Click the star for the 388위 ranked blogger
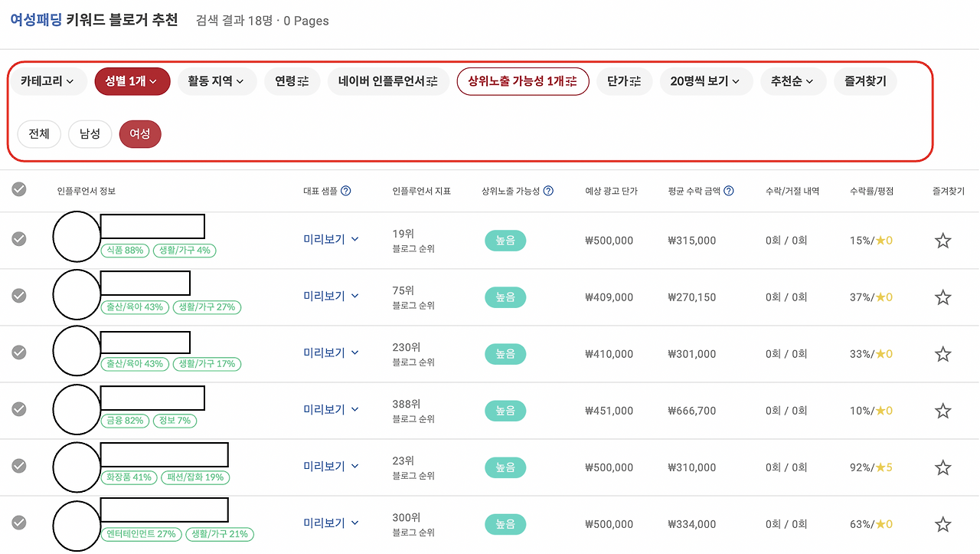 (942, 410)
